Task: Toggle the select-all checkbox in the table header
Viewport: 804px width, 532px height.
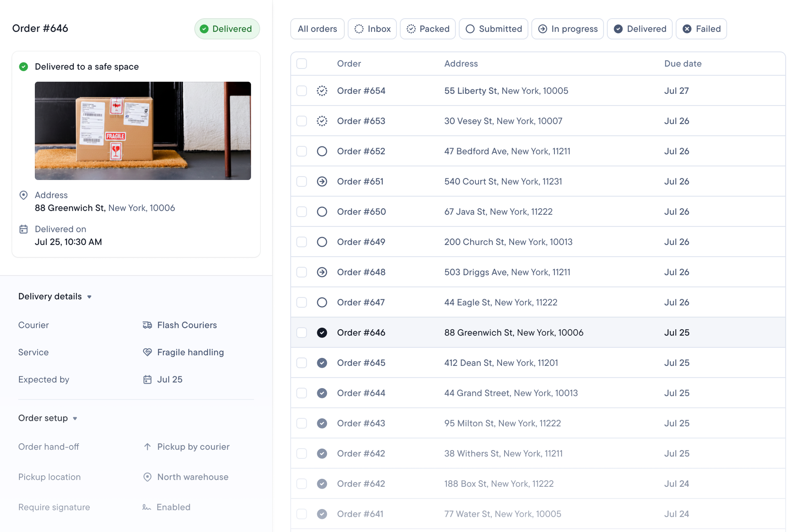Action: tap(301, 63)
